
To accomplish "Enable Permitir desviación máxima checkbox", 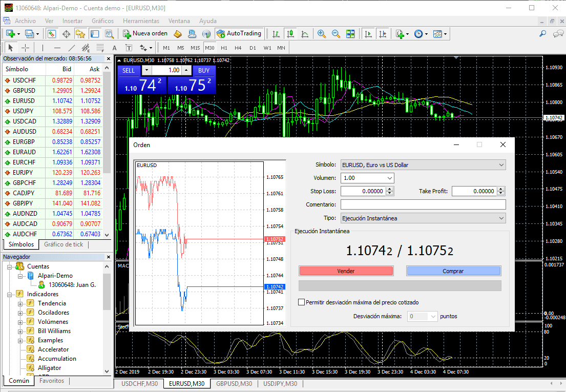I will [301, 302].
